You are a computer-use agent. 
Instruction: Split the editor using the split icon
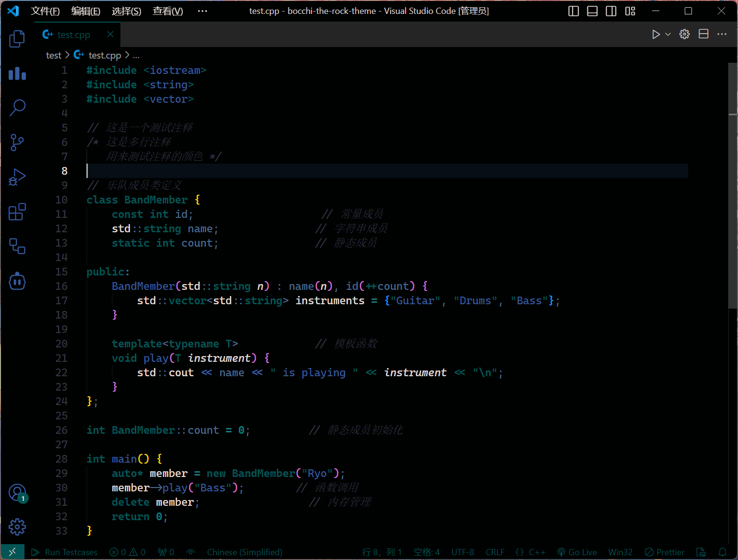[x=703, y=34]
